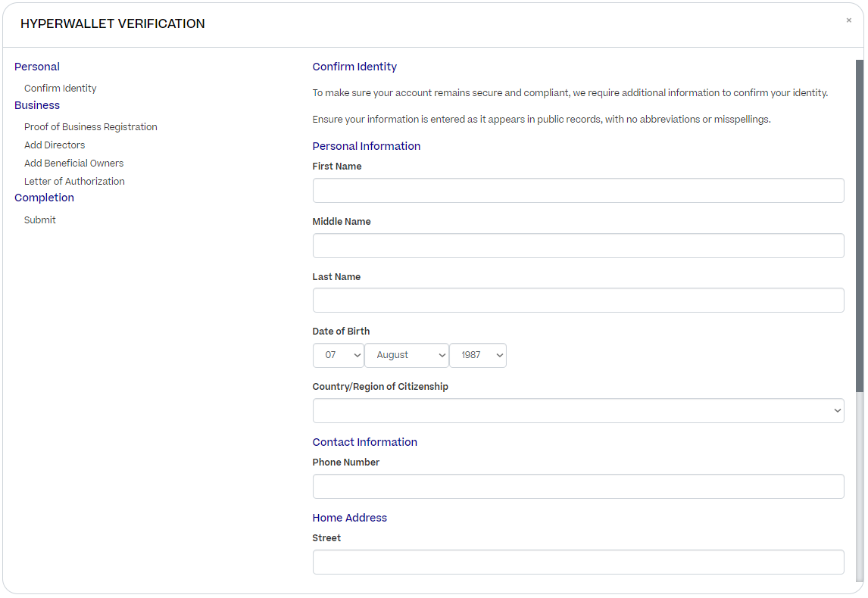Click the Personal section heading in sidebar
This screenshot has width=868, height=598.
(x=37, y=67)
